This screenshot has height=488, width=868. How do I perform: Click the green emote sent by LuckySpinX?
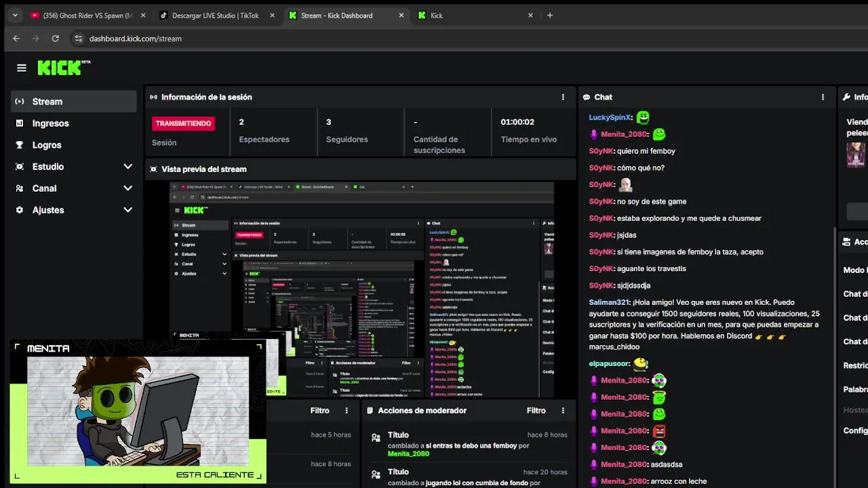[643, 117]
